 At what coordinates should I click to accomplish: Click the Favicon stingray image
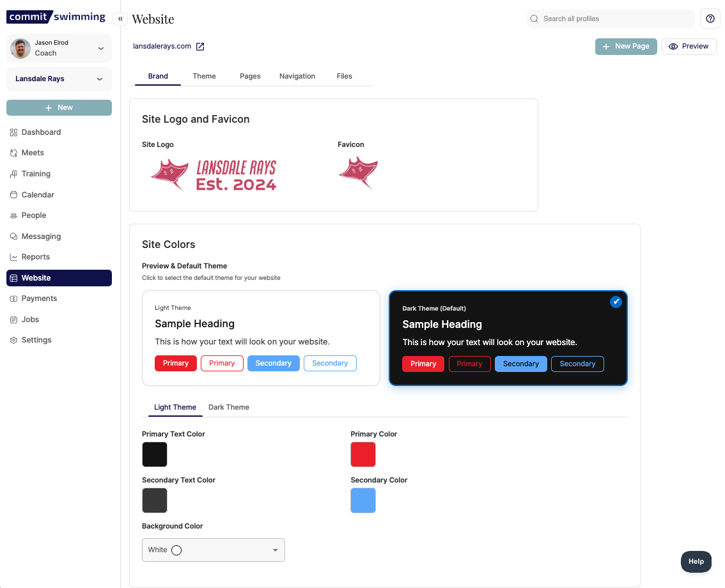pyautogui.click(x=358, y=173)
